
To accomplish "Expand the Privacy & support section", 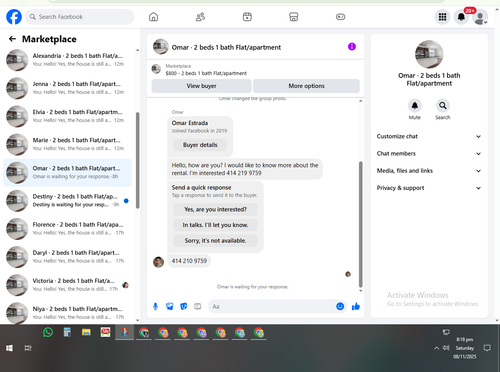I will [429, 188].
